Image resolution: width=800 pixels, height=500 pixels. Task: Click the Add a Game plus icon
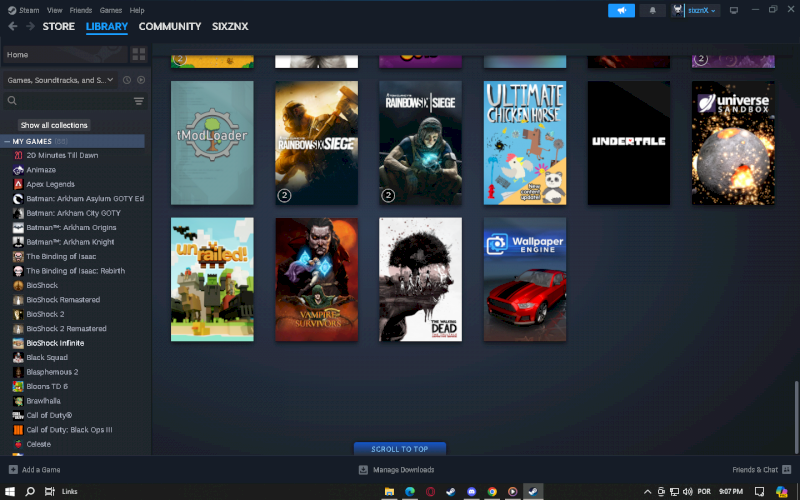13,469
